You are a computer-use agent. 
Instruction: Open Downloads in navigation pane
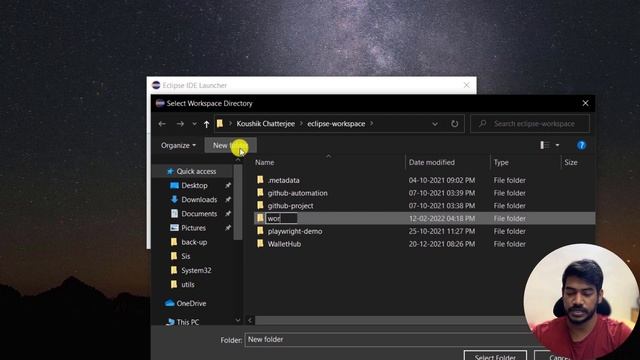coord(199,200)
